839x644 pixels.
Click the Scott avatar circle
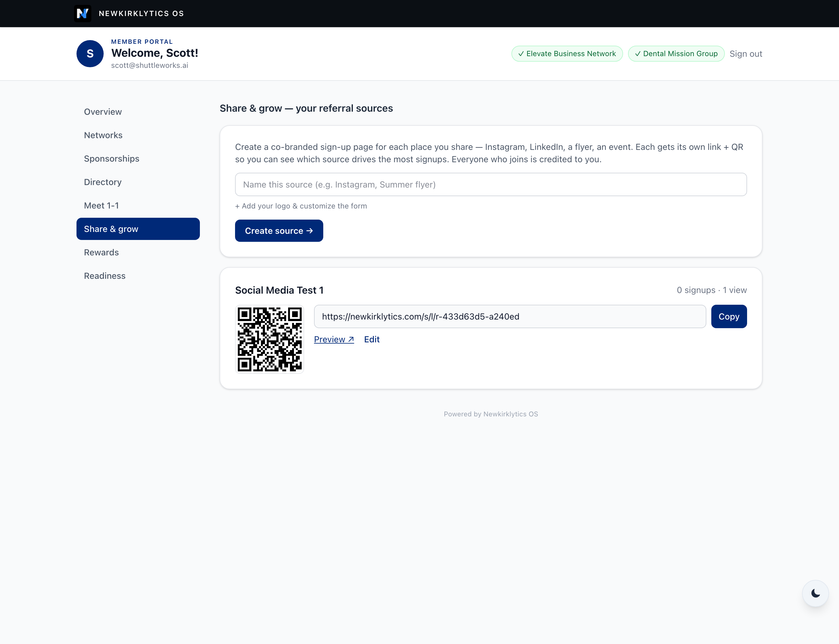pos(90,54)
